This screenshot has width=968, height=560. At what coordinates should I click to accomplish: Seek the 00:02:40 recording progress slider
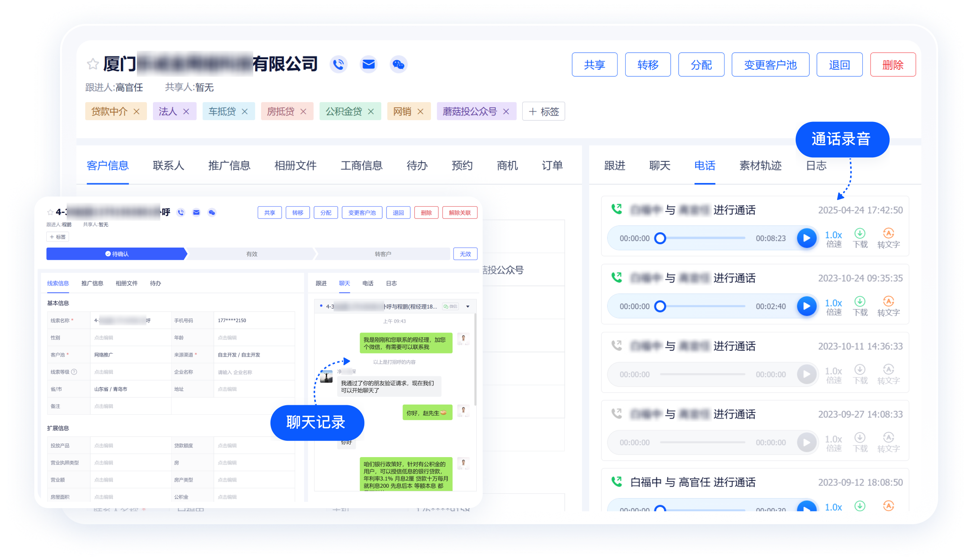point(702,306)
